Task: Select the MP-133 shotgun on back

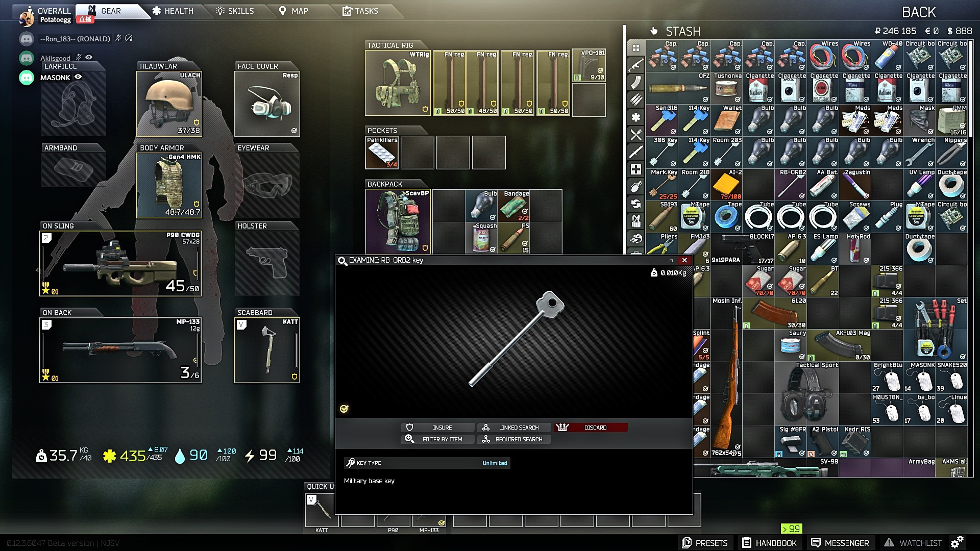Action: [120, 350]
